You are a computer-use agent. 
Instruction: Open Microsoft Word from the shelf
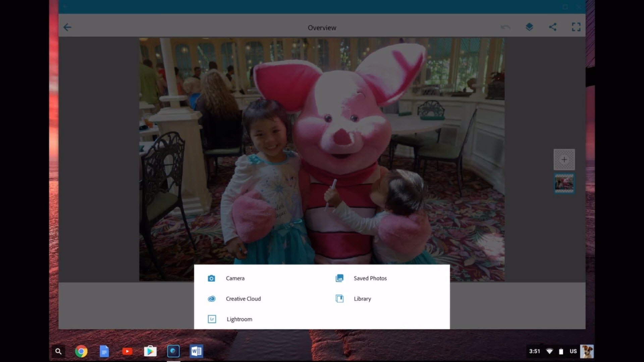196,351
